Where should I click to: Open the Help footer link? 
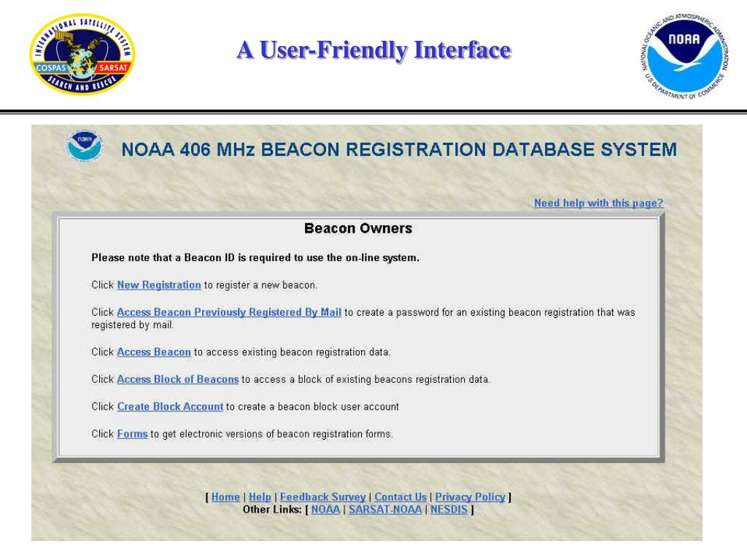(260, 497)
